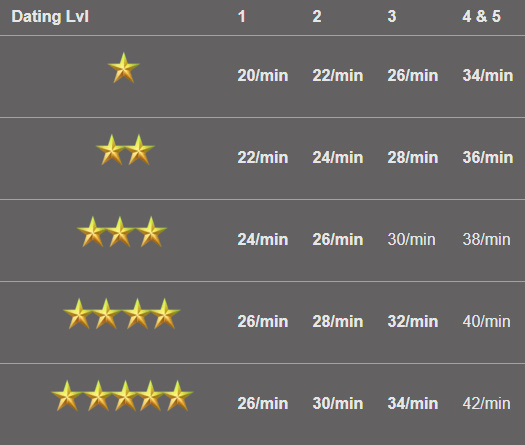This screenshot has height=445, width=525.
Task: Click 30/min in the five-star row
Action: tap(338, 403)
